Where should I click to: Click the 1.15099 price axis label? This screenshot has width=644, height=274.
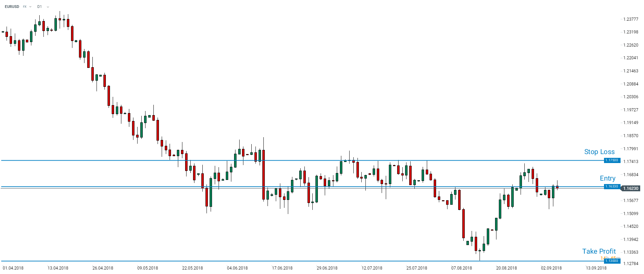tap(631, 214)
